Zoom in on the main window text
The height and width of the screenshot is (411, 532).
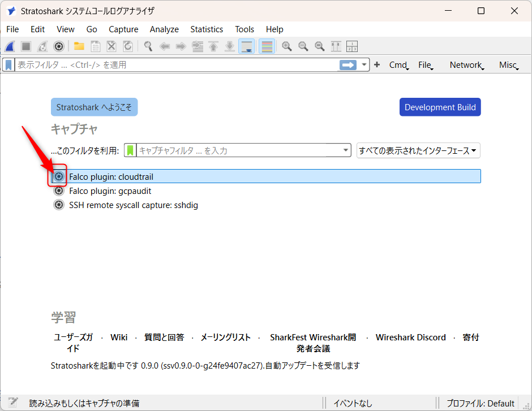[x=287, y=46]
